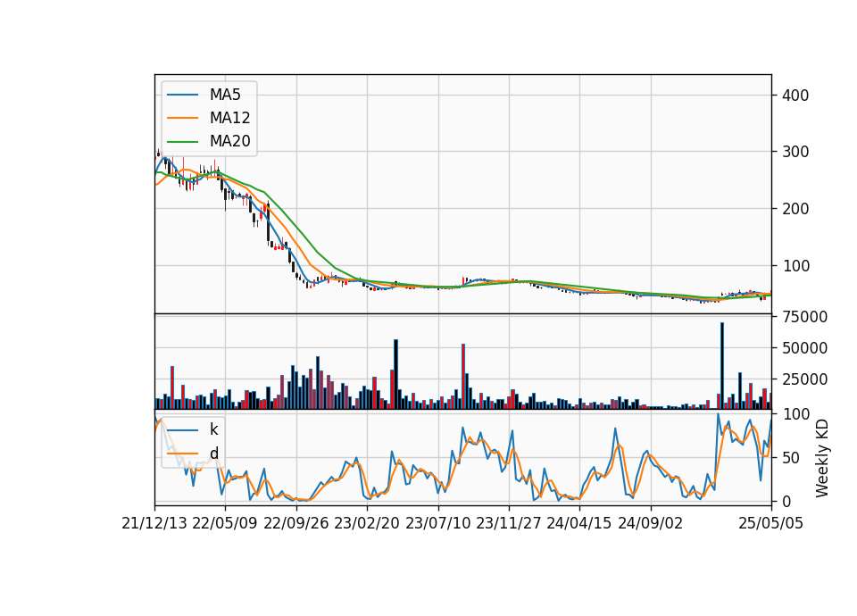Select the 24/09/02 date label
Viewport: 857px width, 616px height.
point(651,523)
